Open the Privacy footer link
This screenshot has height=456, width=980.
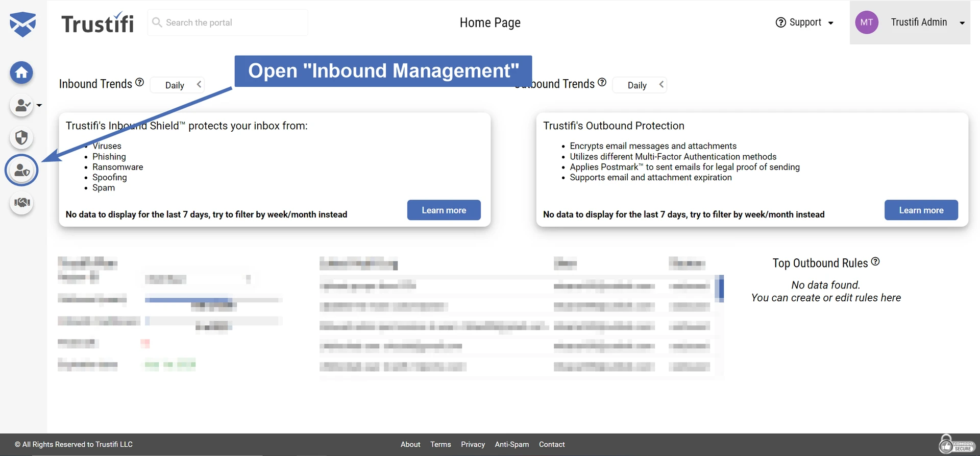(x=473, y=444)
